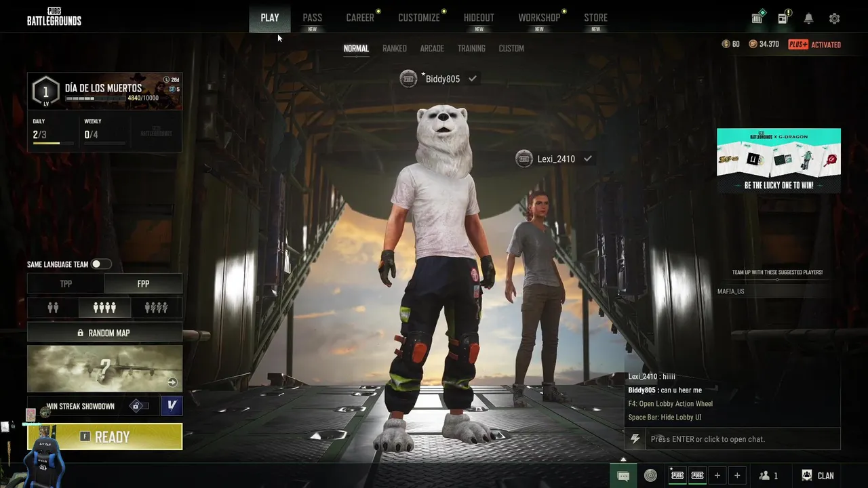Select the Arcade match mode
This screenshot has width=868, height=488.
[x=432, y=49]
